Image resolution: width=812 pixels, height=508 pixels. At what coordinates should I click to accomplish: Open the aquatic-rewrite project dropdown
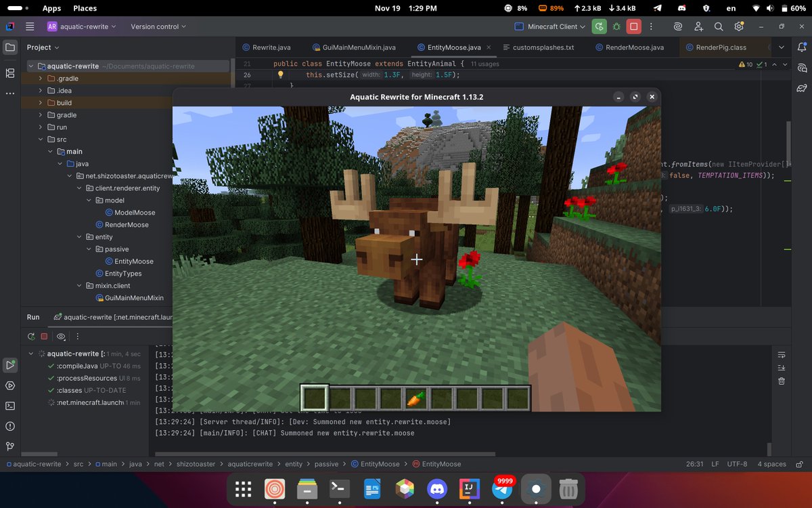tap(81, 26)
